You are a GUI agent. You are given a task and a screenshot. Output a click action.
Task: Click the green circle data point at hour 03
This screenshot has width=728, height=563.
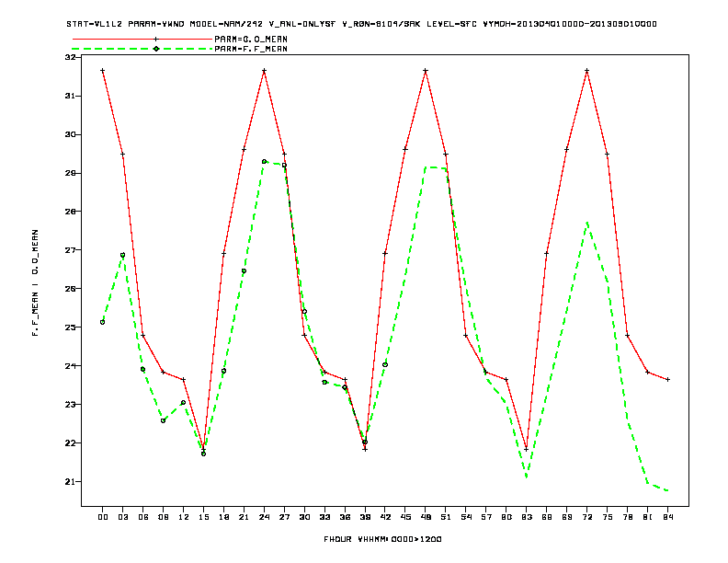click(122, 255)
